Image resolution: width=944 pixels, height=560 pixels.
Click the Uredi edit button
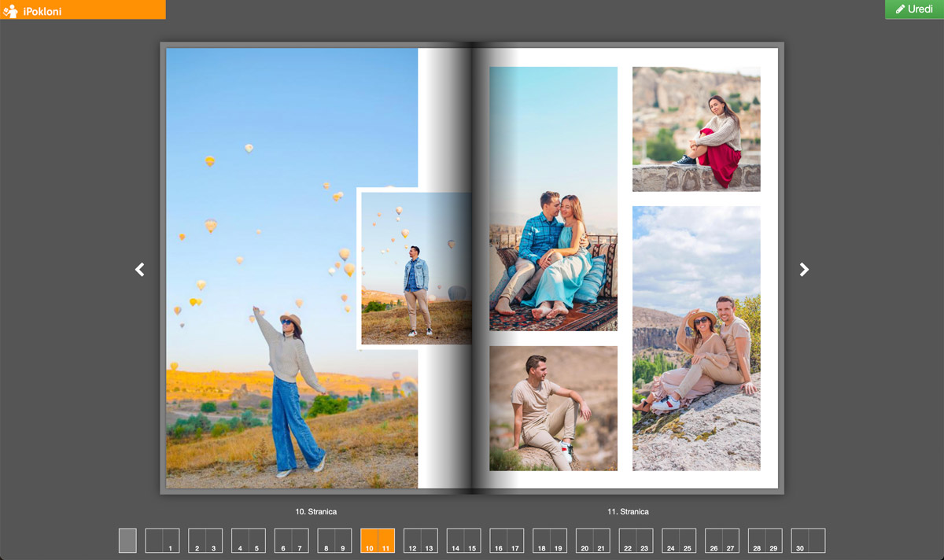(913, 9)
